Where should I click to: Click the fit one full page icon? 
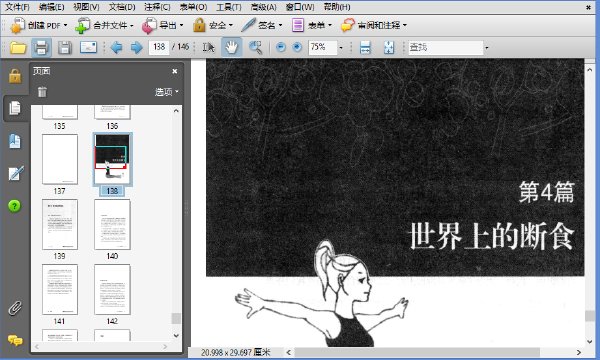pos(389,47)
